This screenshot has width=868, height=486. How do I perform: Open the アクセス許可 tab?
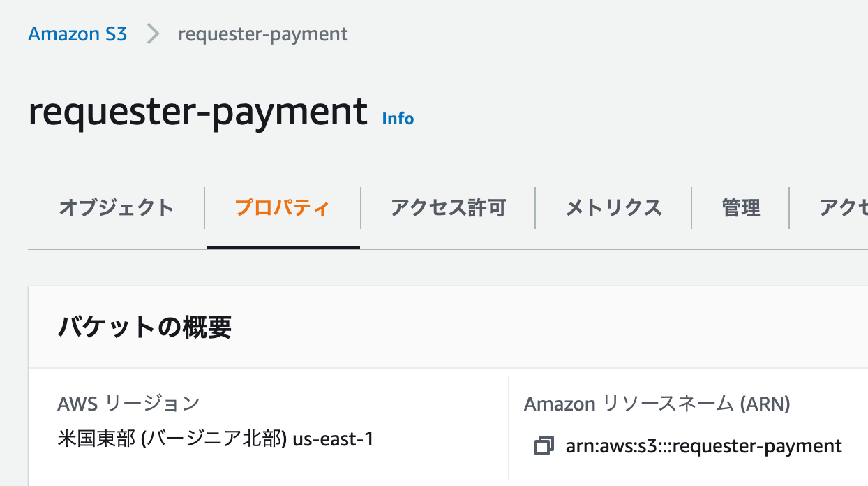[448, 207]
